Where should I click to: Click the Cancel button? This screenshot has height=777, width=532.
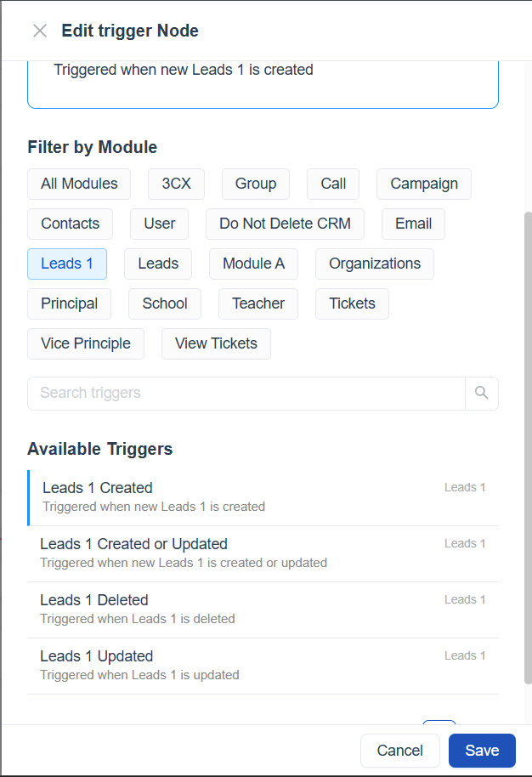point(399,751)
